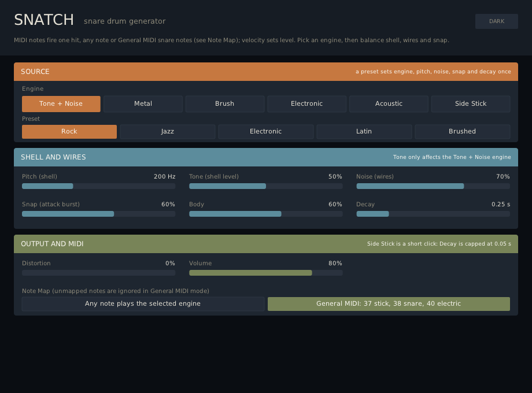532x393 pixels.
Task: Load the Latin preset
Action: [364, 132]
